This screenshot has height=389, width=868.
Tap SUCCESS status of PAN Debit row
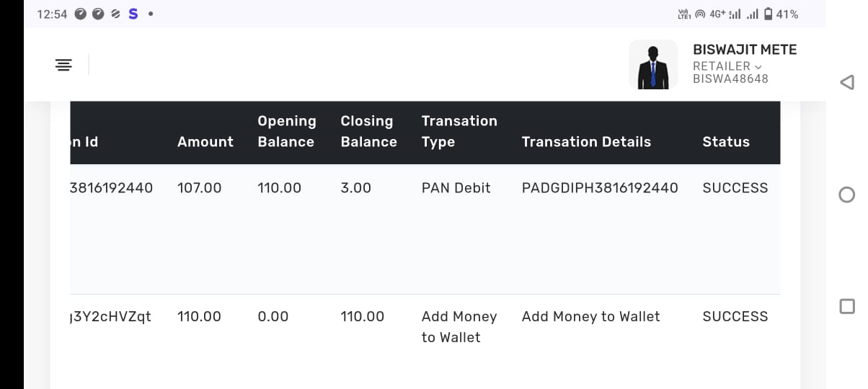coord(735,188)
